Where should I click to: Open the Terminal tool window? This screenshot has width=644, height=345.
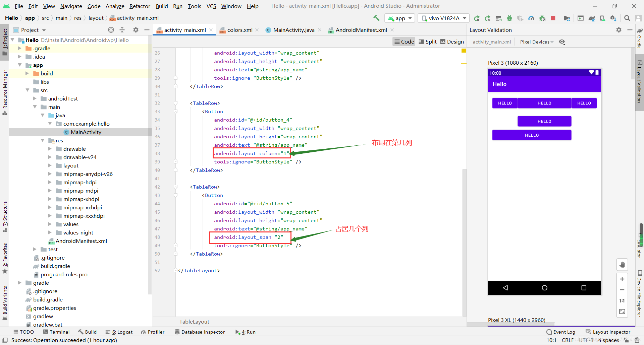click(x=56, y=332)
